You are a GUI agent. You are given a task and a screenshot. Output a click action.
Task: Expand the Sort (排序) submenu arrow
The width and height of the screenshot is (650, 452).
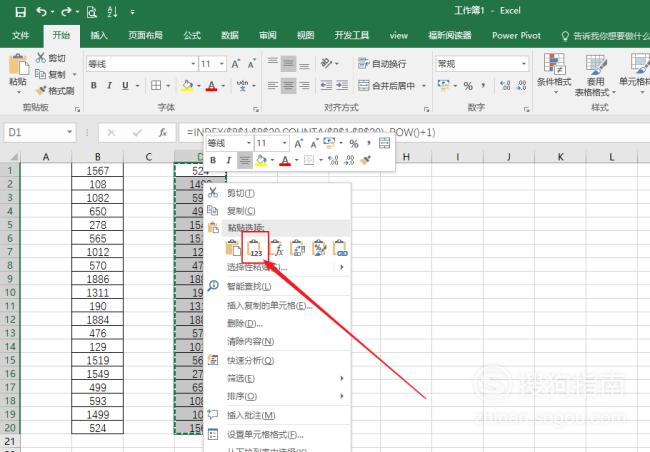point(342,396)
